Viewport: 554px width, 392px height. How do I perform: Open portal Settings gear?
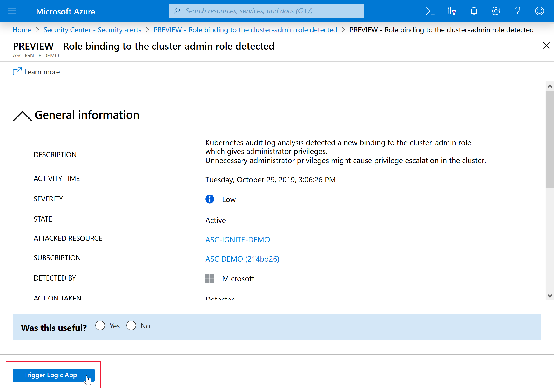496,11
